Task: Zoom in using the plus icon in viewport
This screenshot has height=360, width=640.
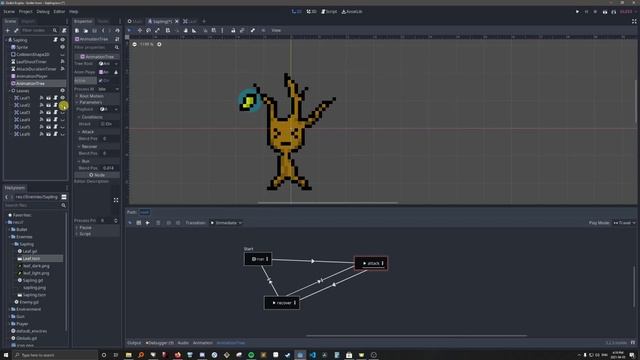Action: pyautogui.click(x=159, y=44)
